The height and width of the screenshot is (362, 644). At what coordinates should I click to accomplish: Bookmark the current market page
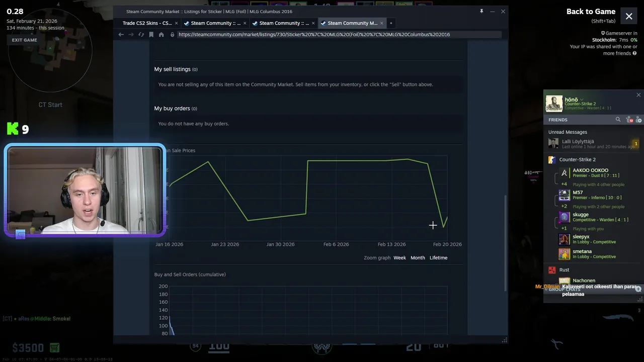click(x=151, y=35)
